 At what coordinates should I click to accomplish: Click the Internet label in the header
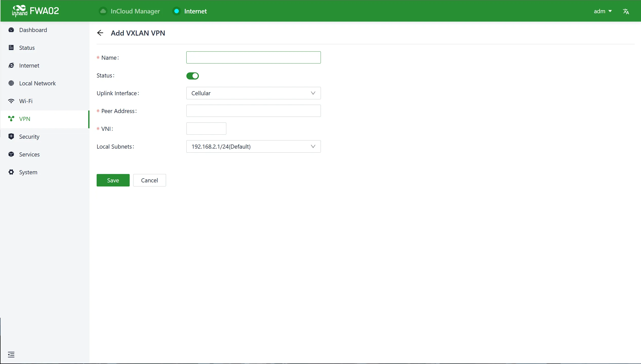point(195,11)
